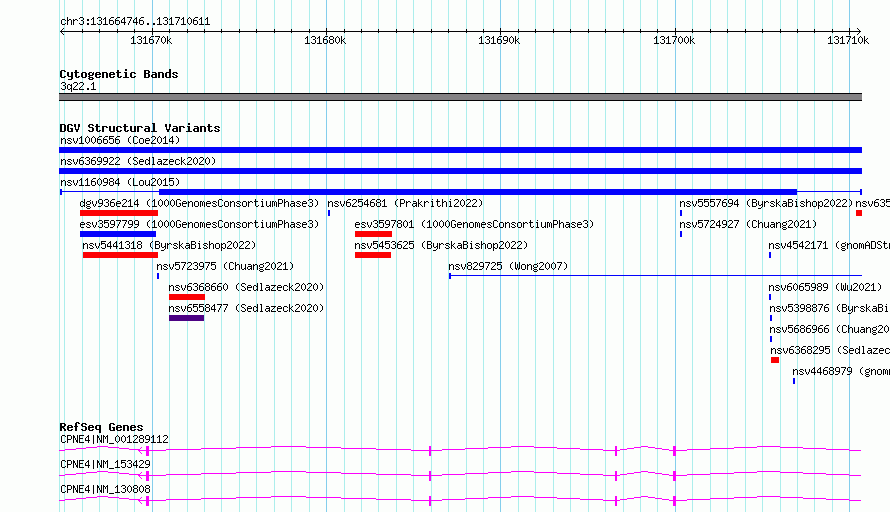Select the 131700k ruler label
The height and width of the screenshot is (512, 890).
point(674,40)
